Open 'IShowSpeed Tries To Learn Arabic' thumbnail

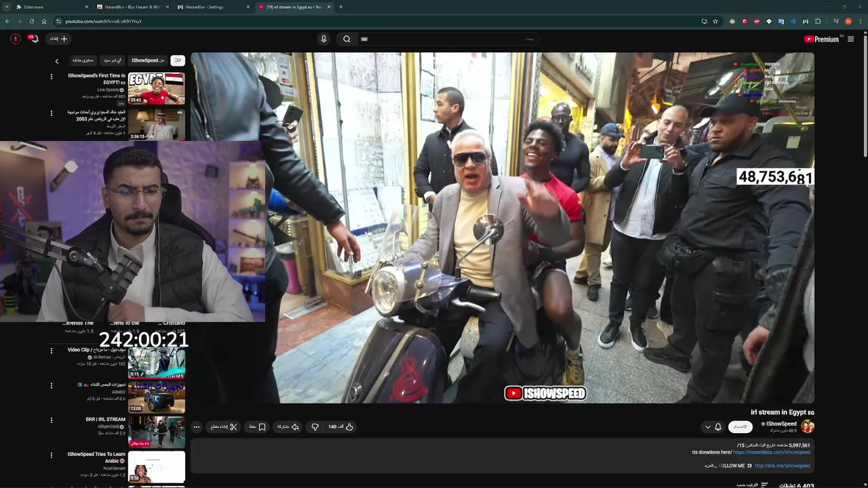(157, 466)
